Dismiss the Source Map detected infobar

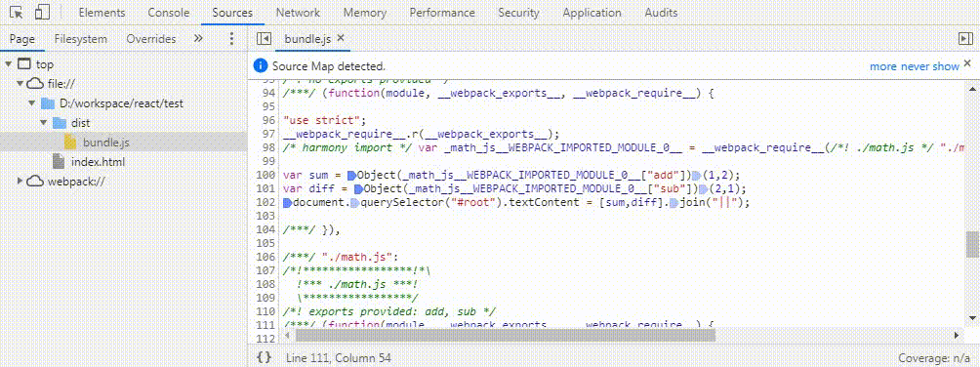[x=967, y=63]
